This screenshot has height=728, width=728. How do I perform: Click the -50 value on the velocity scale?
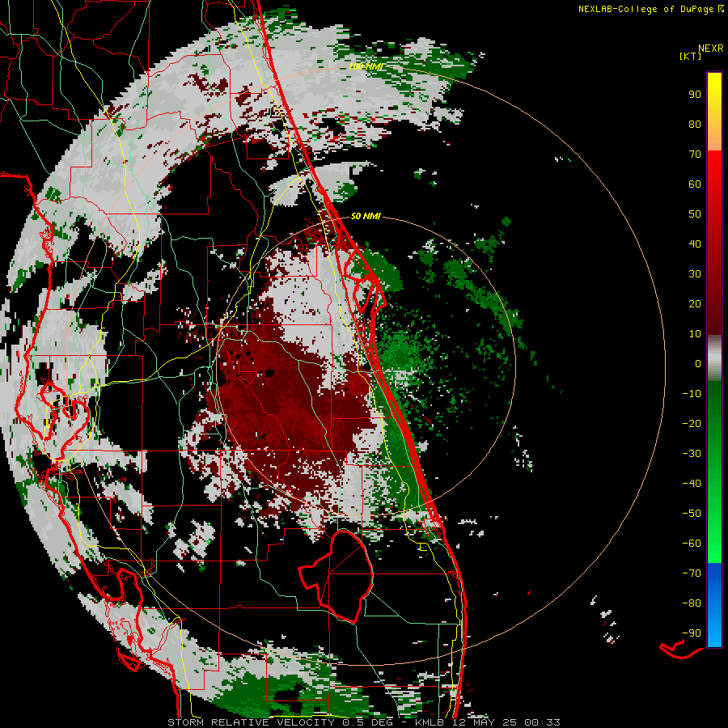(x=692, y=514)
